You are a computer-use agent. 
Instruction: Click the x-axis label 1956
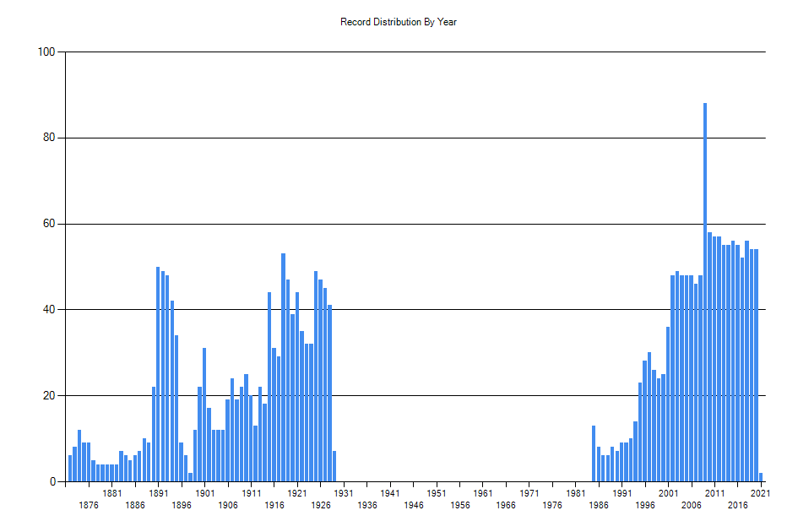tap(459, 505)
